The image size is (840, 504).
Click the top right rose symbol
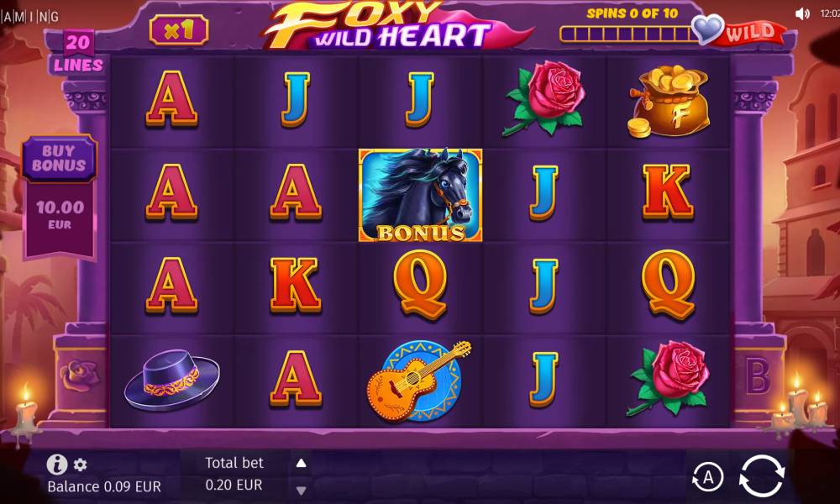pyautogui.click(x=544, y=98)
